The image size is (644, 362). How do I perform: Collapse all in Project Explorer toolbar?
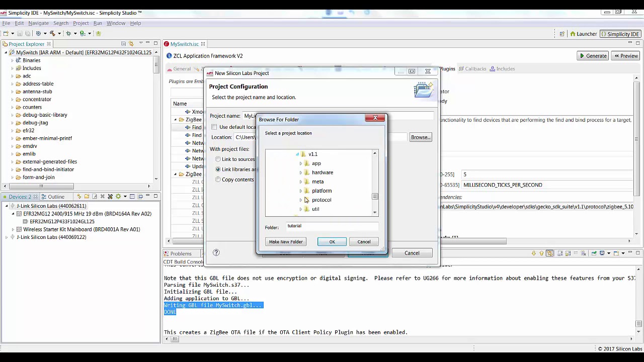tap(123, 44)
